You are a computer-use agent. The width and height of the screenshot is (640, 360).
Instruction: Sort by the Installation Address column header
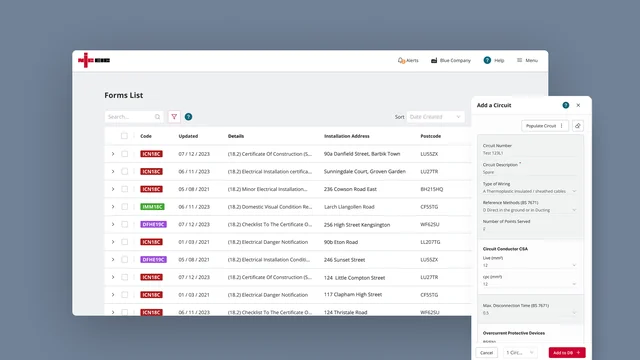coord(347,136)
